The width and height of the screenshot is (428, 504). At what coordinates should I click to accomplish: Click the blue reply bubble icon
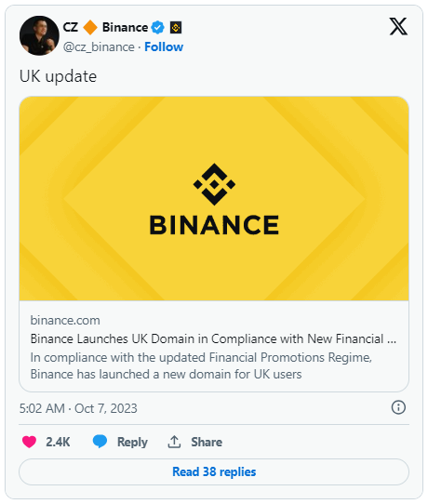point(100,442)
